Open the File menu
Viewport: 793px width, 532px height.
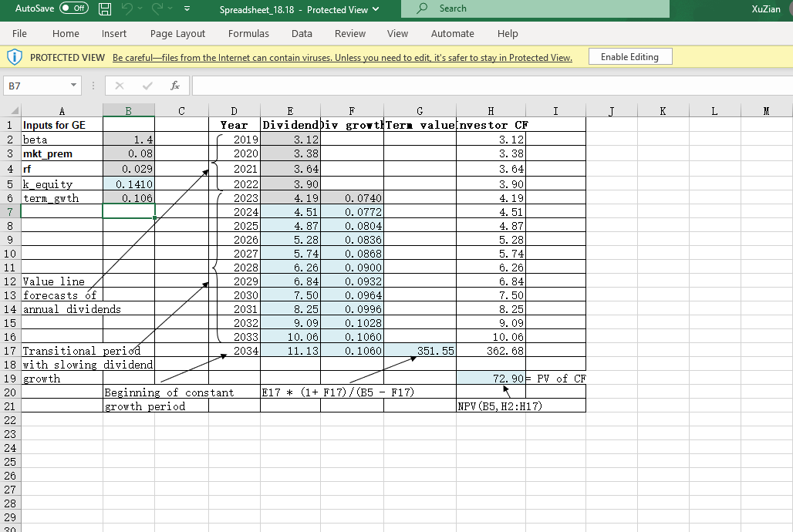click(20, 33)
